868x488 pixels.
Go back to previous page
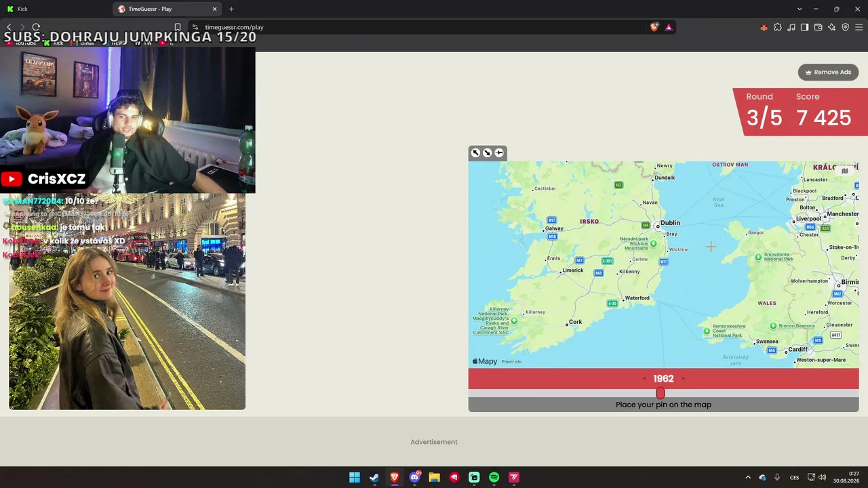tap(9, 27)
